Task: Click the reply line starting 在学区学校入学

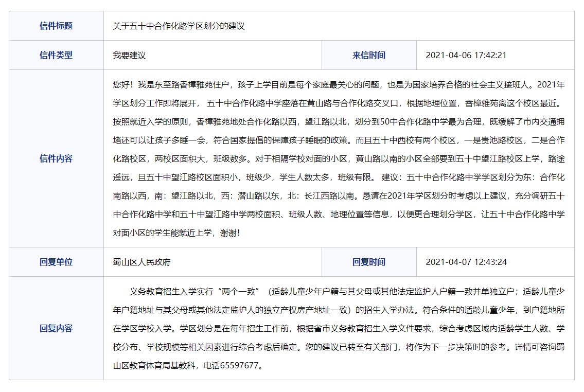Action: click(x=339, y=329)
